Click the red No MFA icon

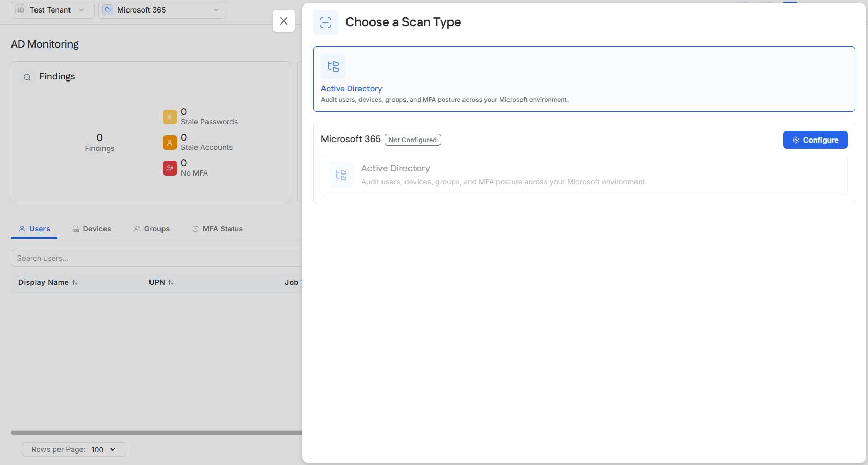[x=170, y=168]
